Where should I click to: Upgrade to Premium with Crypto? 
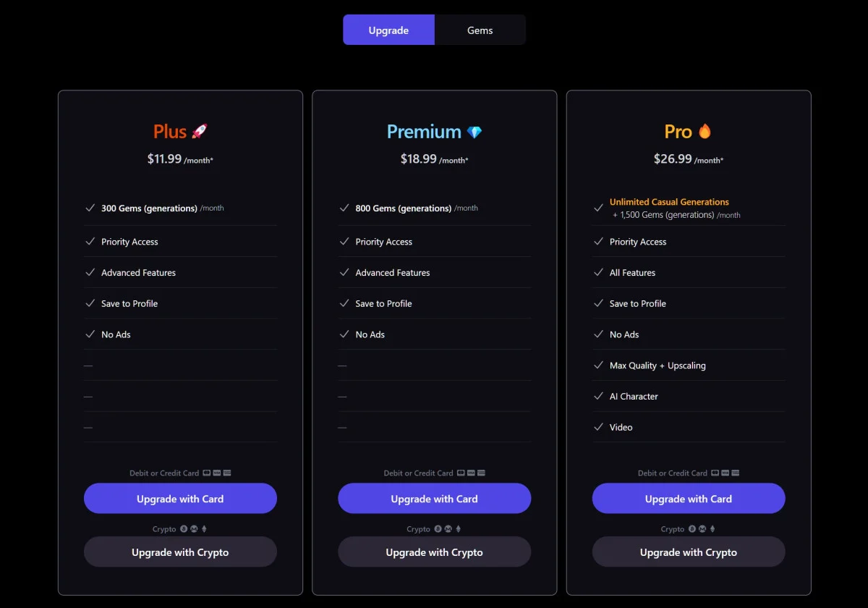pyautogui.click(x=434, y=552)
